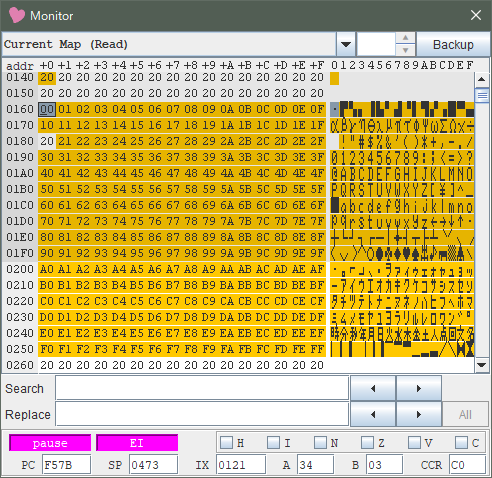The height and width of the screenshot is (478, 492).
Task: Click the scrollbar down arrow of memory view
Action: [x=481, y=365]
